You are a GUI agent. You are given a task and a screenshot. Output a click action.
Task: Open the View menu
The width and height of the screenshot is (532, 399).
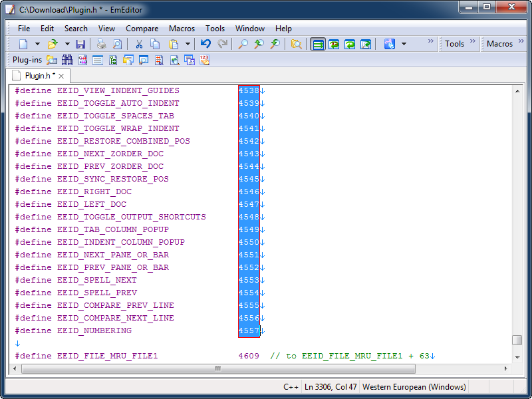tap(106, 29)
